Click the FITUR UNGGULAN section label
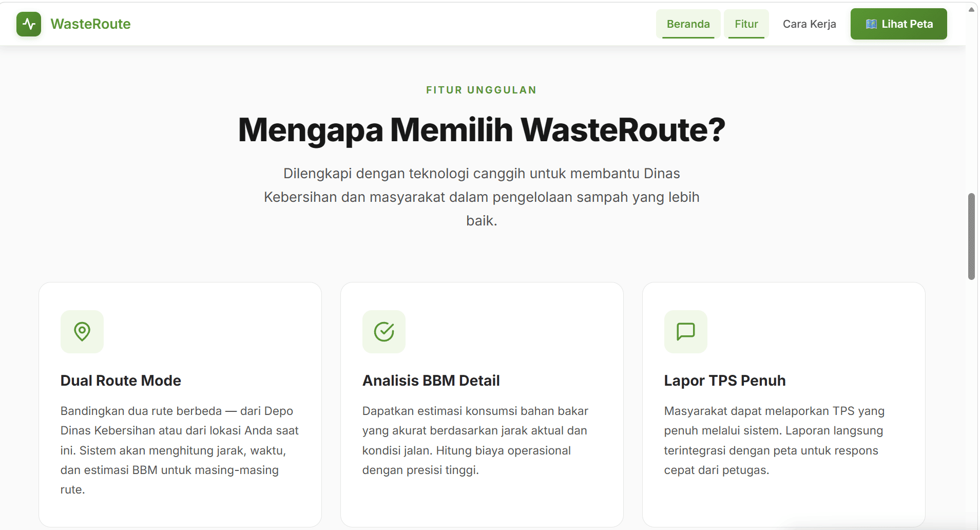This screenshot has height=530, width=980. [x=482, y=90]
